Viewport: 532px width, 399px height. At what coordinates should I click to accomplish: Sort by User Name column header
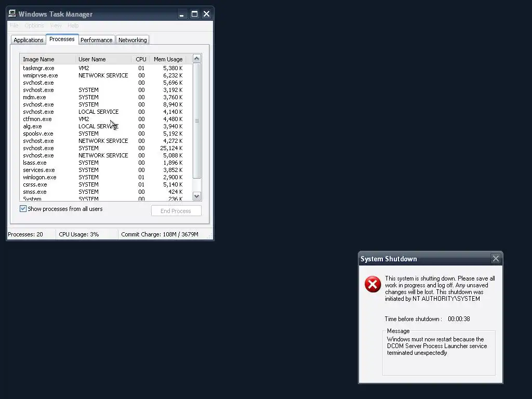(103, 59)
